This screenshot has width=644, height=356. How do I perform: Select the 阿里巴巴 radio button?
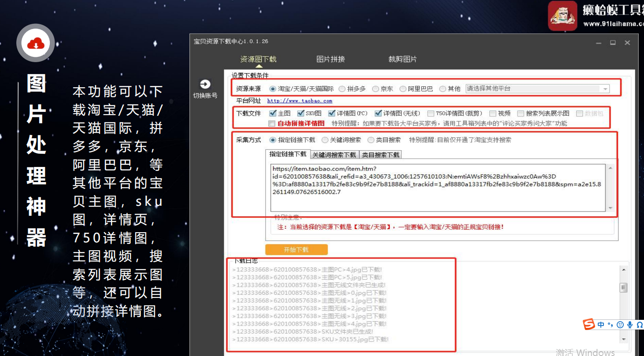click(x=403, y=89)
